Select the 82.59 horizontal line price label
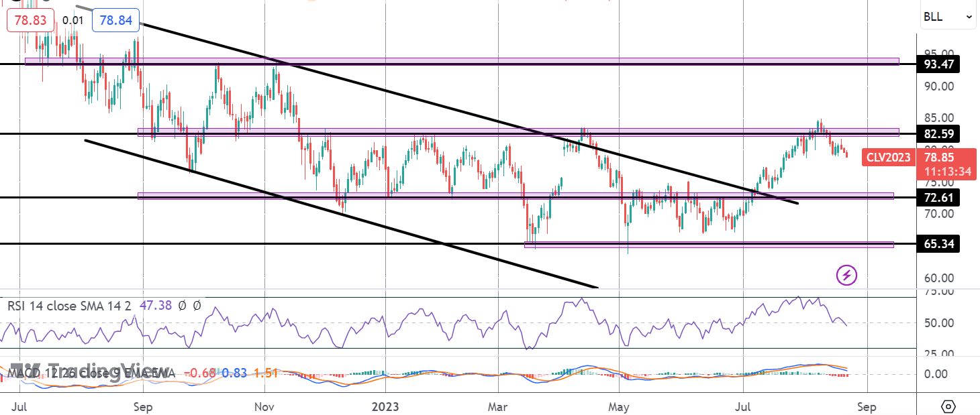 (939, 133)
